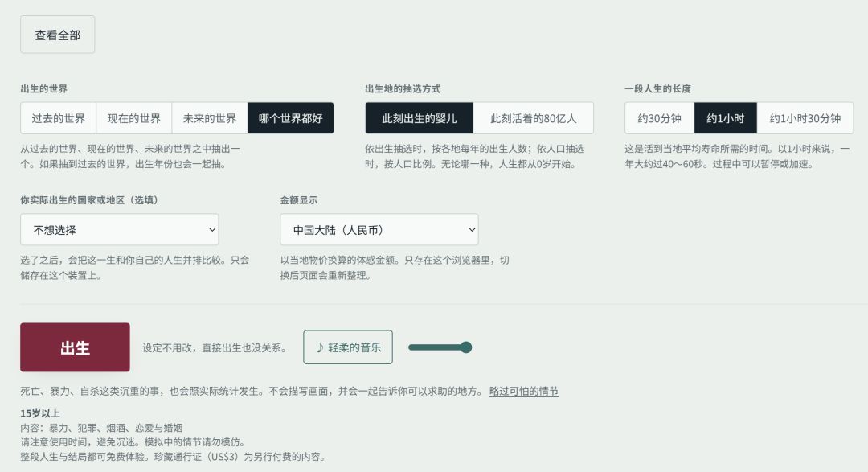Click the 金额显示 label
The height and width of the screenshot is (472, 868).
[299, 200]
